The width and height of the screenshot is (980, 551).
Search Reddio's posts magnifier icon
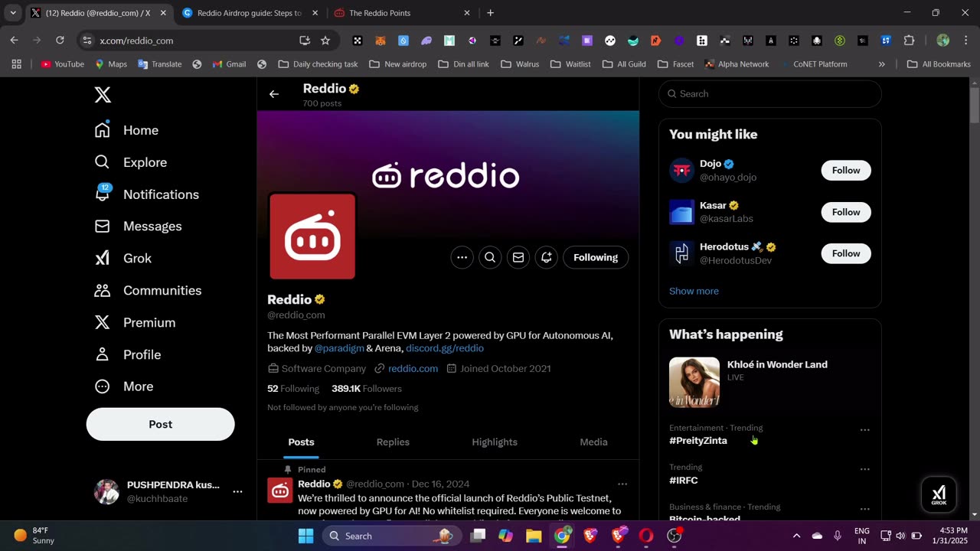coord(490,257)
